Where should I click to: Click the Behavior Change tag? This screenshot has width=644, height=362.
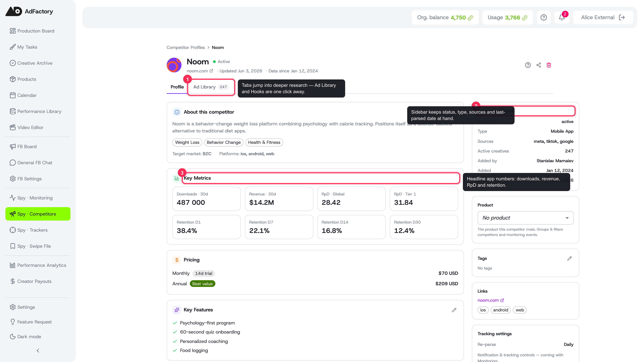(x=224, y=142)
